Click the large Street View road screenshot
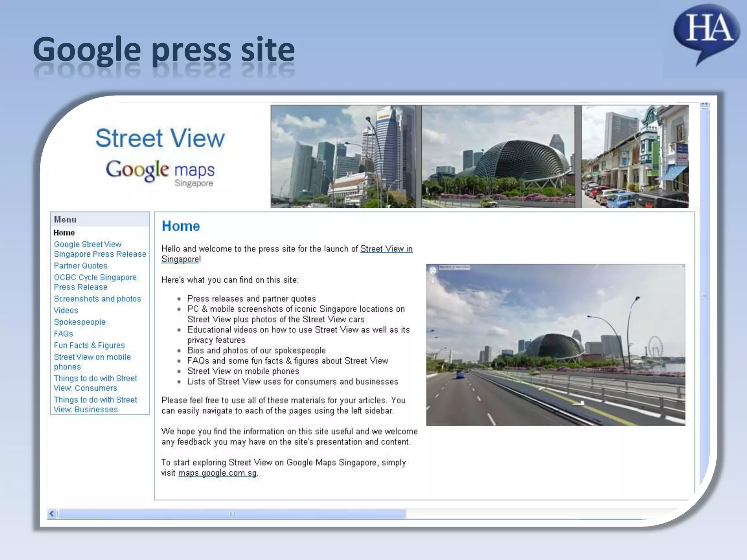 556,345
